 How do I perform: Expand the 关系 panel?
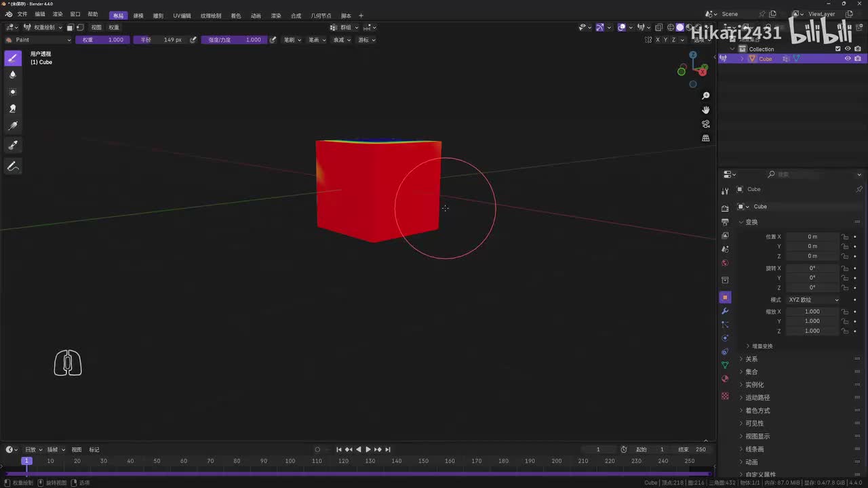[x=749, y=359]
